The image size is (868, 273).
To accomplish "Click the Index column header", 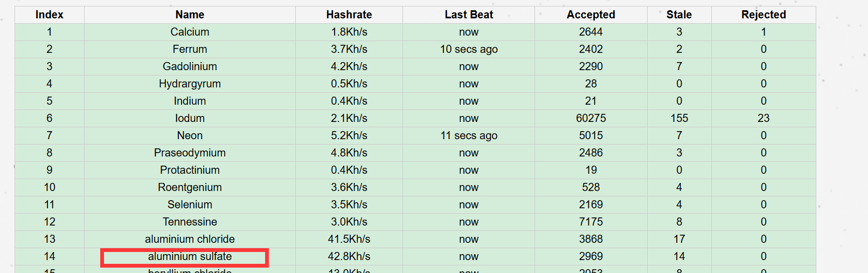I will (x=50, y=15).
